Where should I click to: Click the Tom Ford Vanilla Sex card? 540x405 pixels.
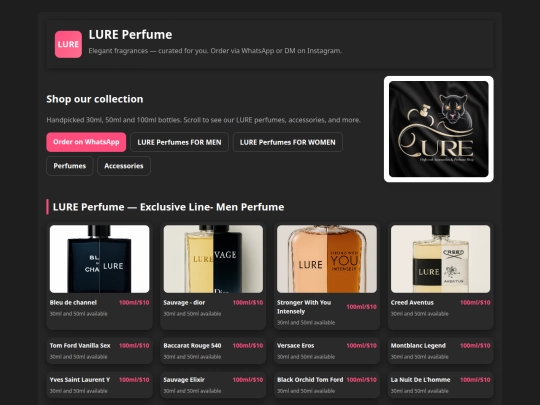click(x=100, y=351)
